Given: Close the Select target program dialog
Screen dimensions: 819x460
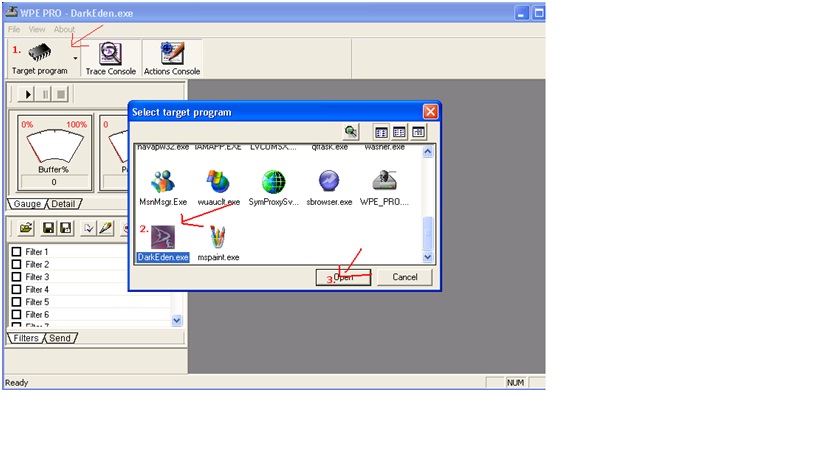Looking at the screenshot, I should pyautogui.click(x=430, y=112).
